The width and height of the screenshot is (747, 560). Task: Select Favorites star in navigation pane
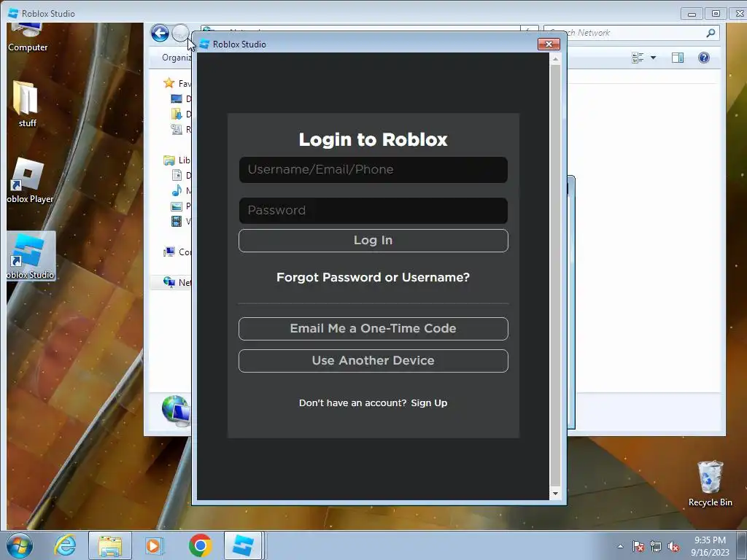tap(169, 83)
